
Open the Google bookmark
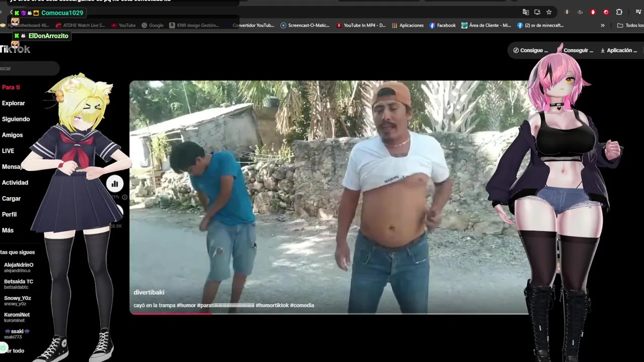pyautogui.click(x=152, y=25)
